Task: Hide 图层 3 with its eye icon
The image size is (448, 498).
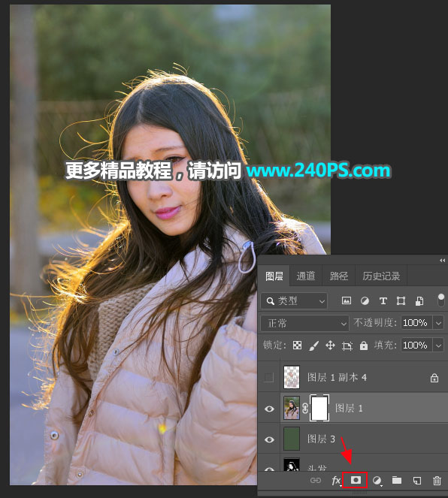Action: pyautogui.click(x=269, y=439)
